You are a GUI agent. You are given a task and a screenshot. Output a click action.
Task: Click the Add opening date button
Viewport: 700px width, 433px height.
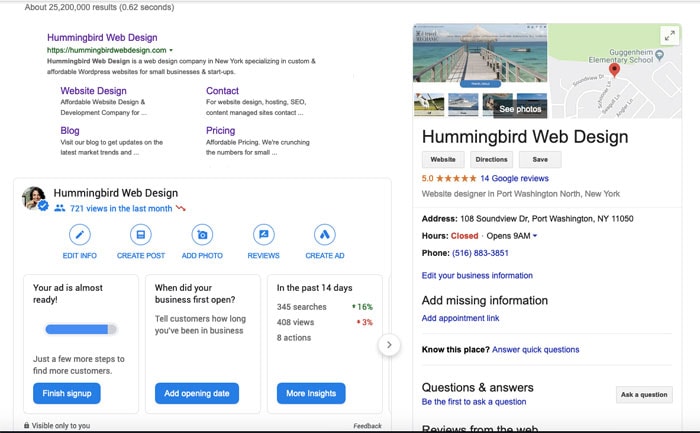pos(197,393)
